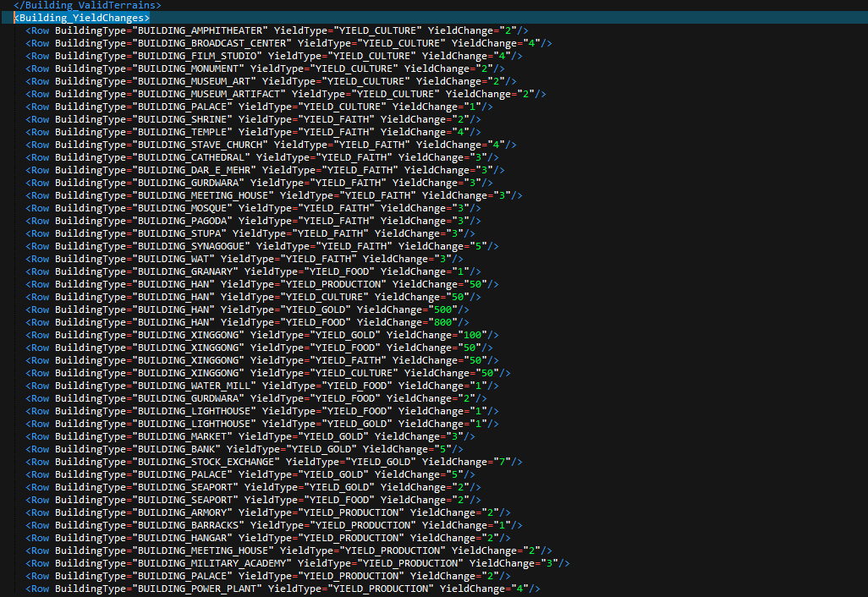This screenshot has width=868, height=597.
Task: Click the "BUILDING_BANK" value
Action: point(176,450)
